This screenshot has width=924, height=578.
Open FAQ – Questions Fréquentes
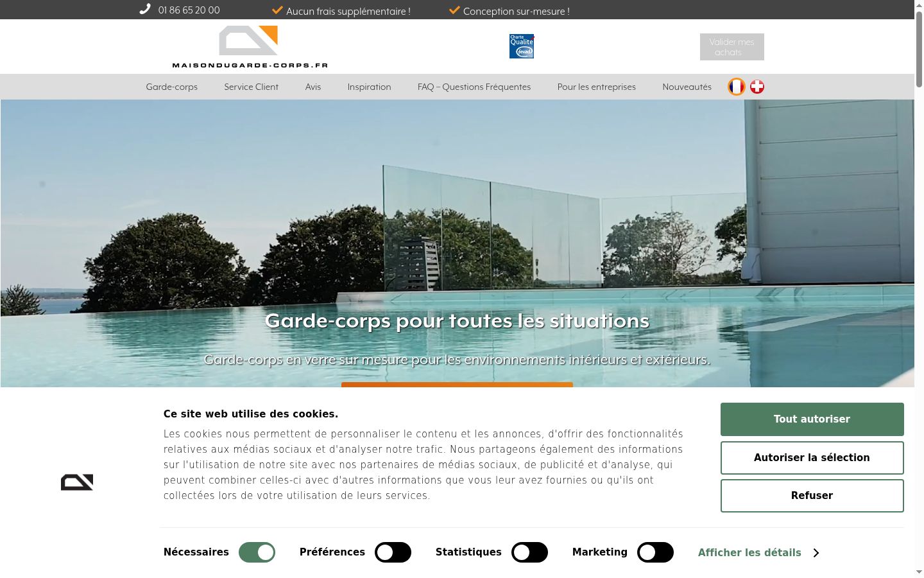(x=474, y=87)
